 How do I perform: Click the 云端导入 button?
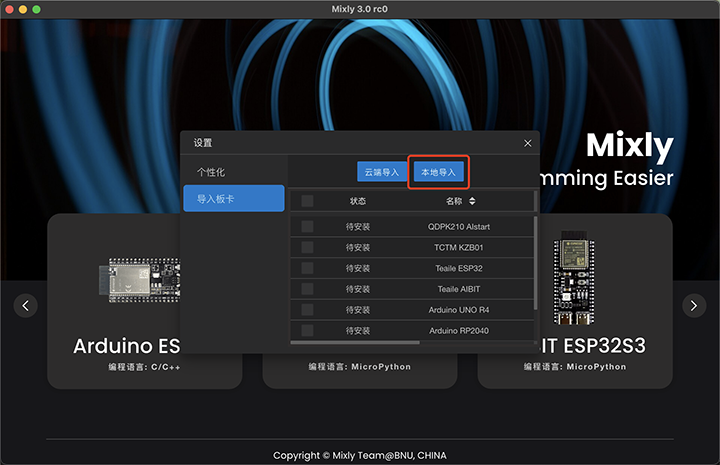pos(382,172)
